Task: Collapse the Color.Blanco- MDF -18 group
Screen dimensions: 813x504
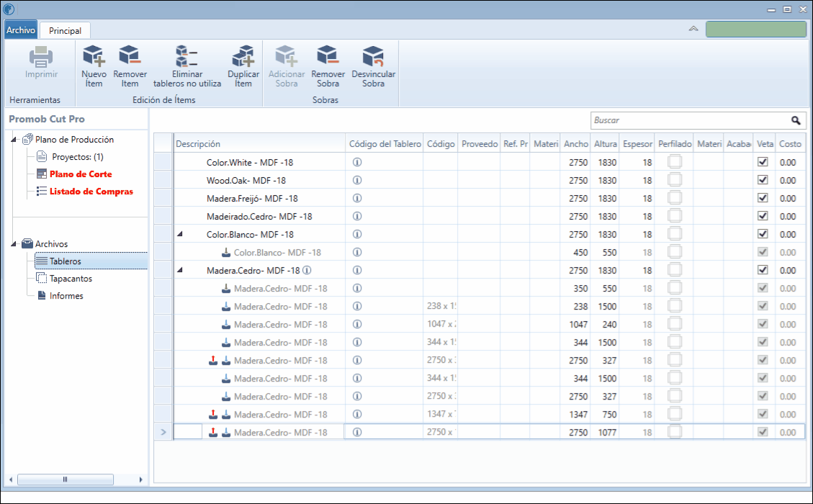Action: [180, 234]
